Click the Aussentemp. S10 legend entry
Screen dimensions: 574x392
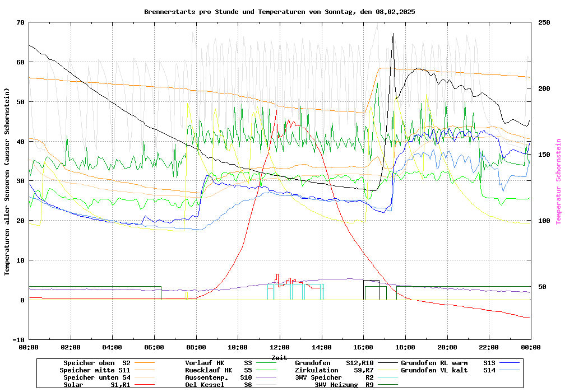218,377
